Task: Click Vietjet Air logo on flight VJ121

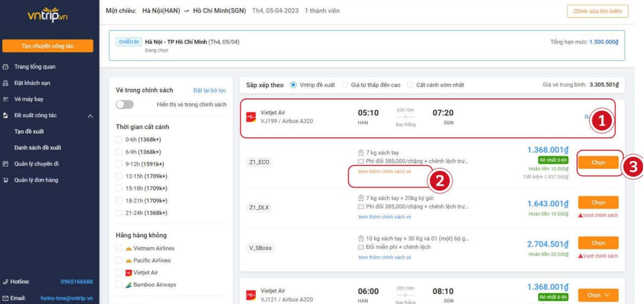Action: point(251,295)
